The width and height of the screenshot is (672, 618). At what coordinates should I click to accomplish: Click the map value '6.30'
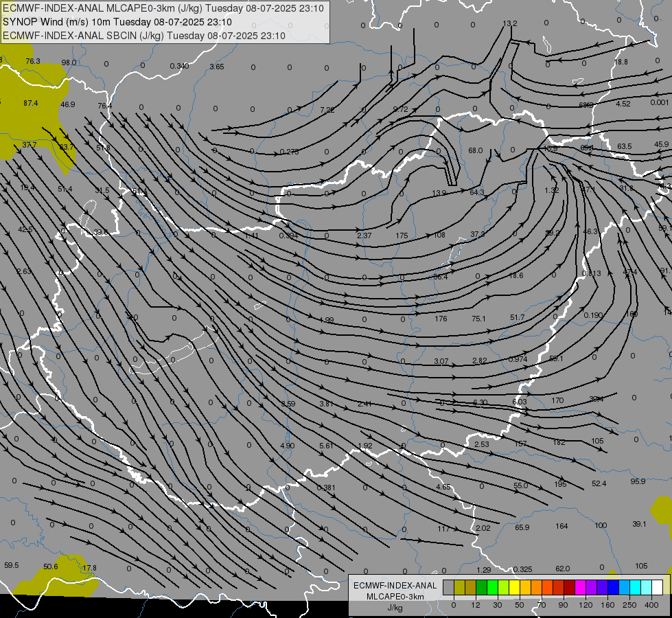click(x=480, y=402)
